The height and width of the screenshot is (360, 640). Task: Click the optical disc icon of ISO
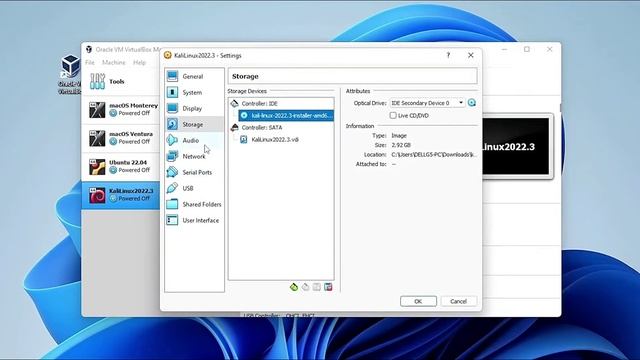(x=244, y=116)
